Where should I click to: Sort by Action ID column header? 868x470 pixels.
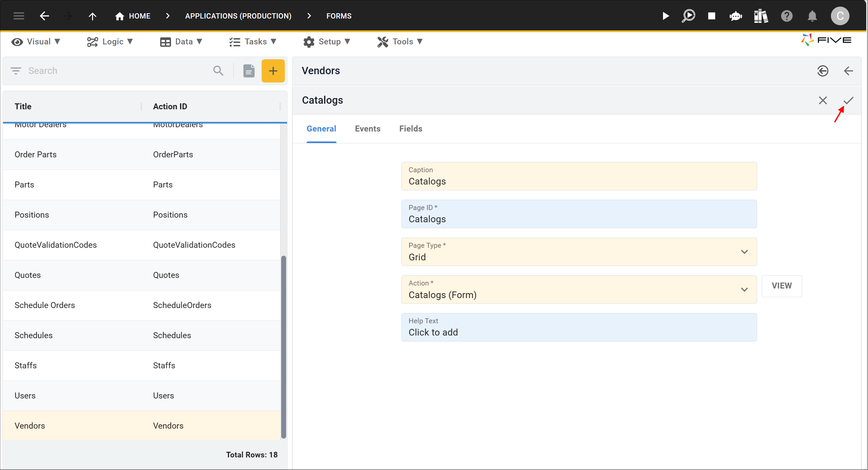[x=170, y=106]
